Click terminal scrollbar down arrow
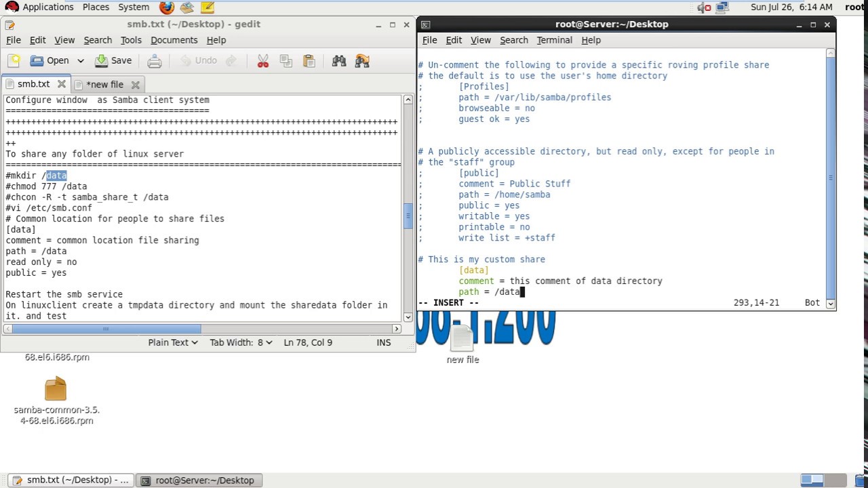 831,303
